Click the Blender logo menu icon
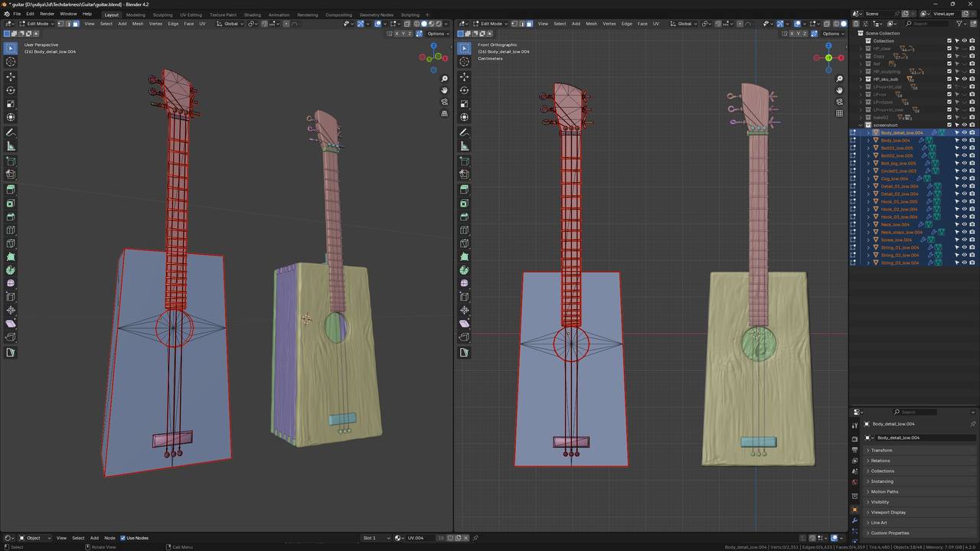 coord(6,14)
